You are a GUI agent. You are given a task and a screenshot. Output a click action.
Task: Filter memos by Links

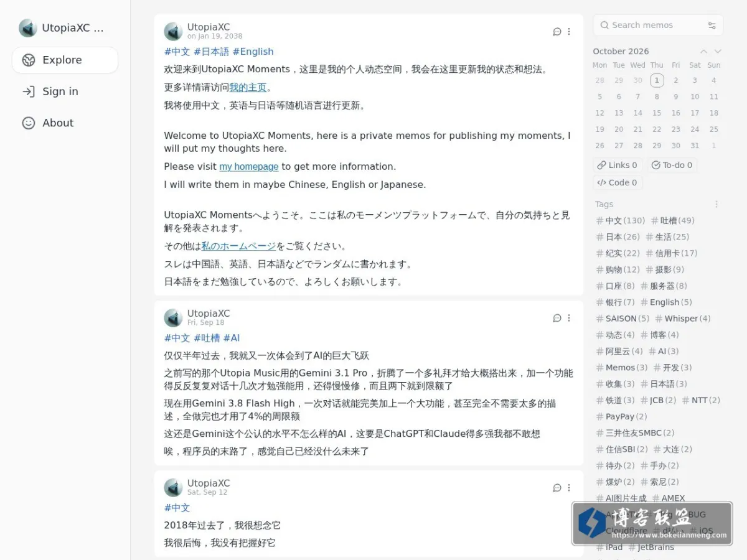pyautogui.click(x=618, y=165)
